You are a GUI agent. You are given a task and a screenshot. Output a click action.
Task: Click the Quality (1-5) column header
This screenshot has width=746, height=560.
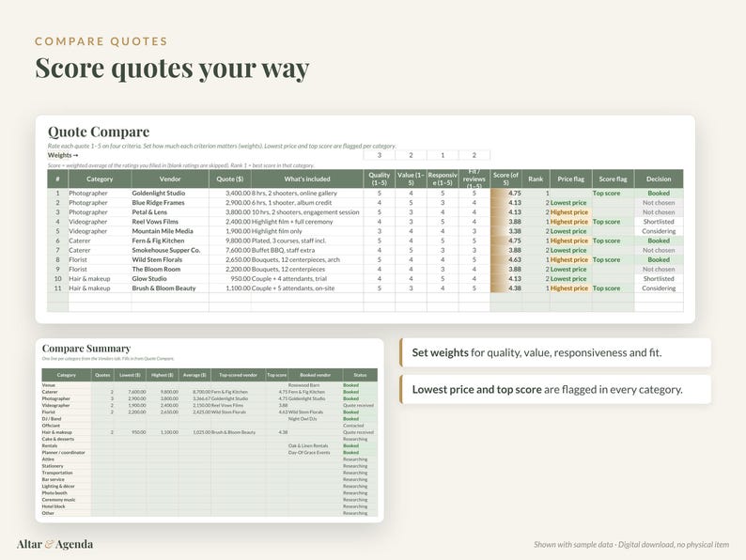(380, 179)
